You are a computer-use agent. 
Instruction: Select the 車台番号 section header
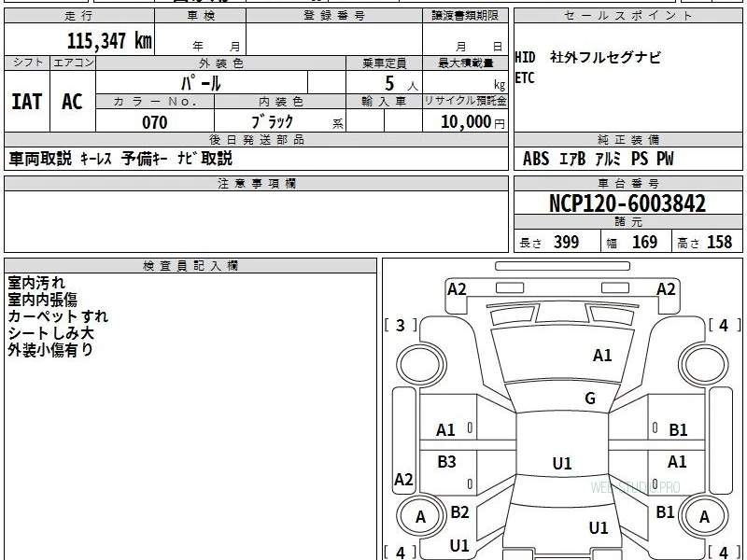pos(627,184)
